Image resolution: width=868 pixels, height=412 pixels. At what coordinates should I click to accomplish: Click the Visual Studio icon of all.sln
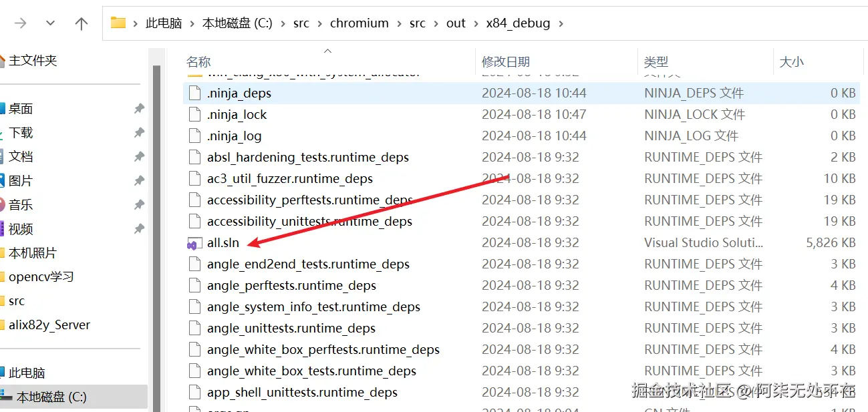pyautogui.click(x=194, y=244)
